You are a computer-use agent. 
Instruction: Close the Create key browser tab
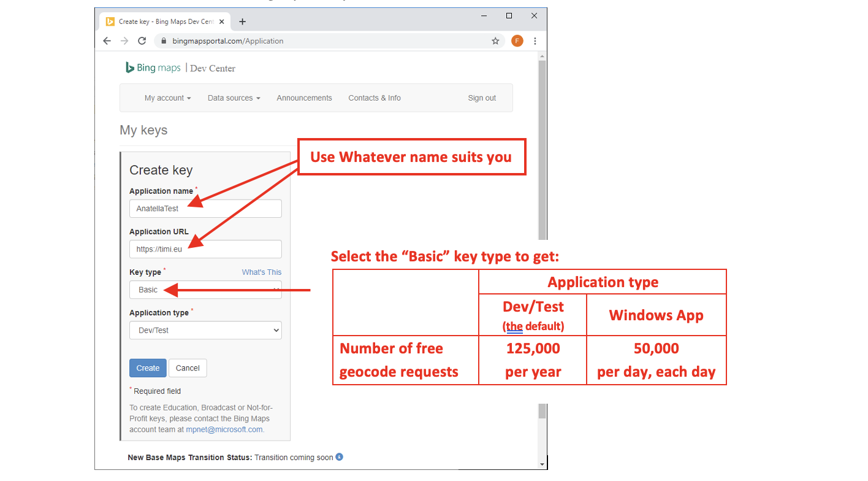[x=222, y=21]
